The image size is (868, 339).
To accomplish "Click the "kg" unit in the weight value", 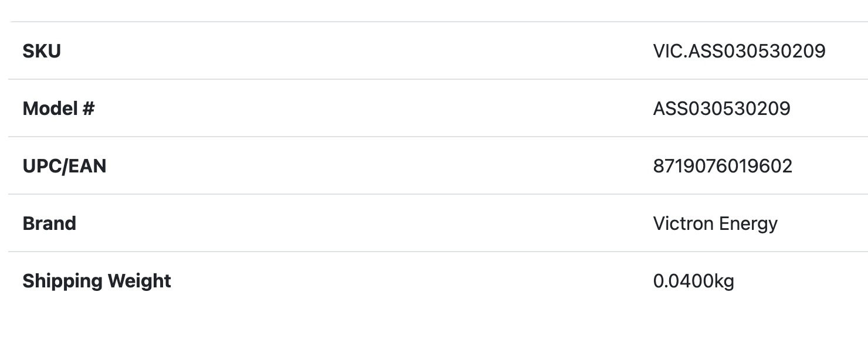I will pos(723,281).
